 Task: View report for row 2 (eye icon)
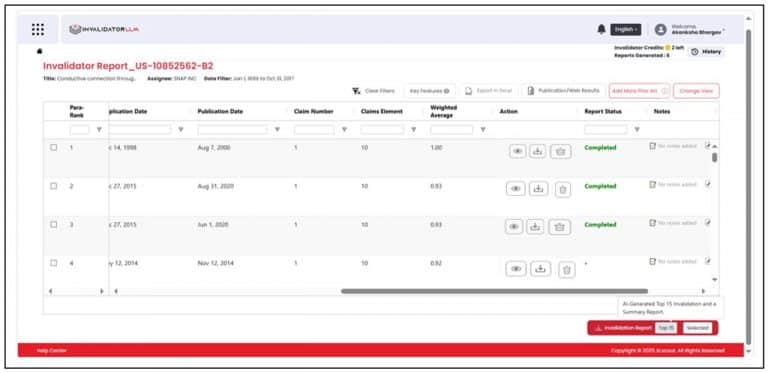pos(515,188)
